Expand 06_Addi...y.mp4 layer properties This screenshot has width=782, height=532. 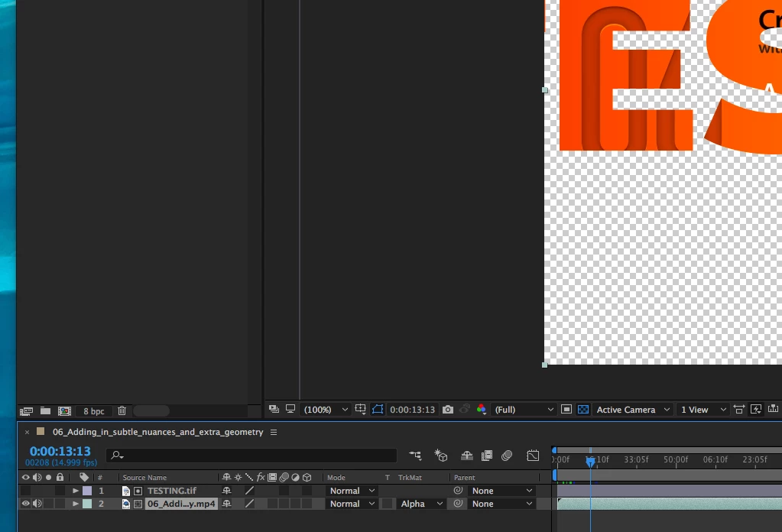click(x=76, y=504)
